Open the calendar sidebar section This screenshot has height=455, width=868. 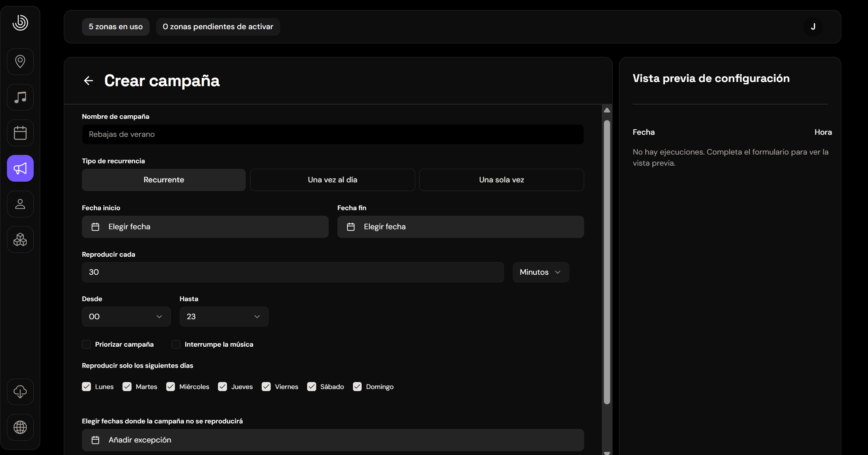(20, 133)
